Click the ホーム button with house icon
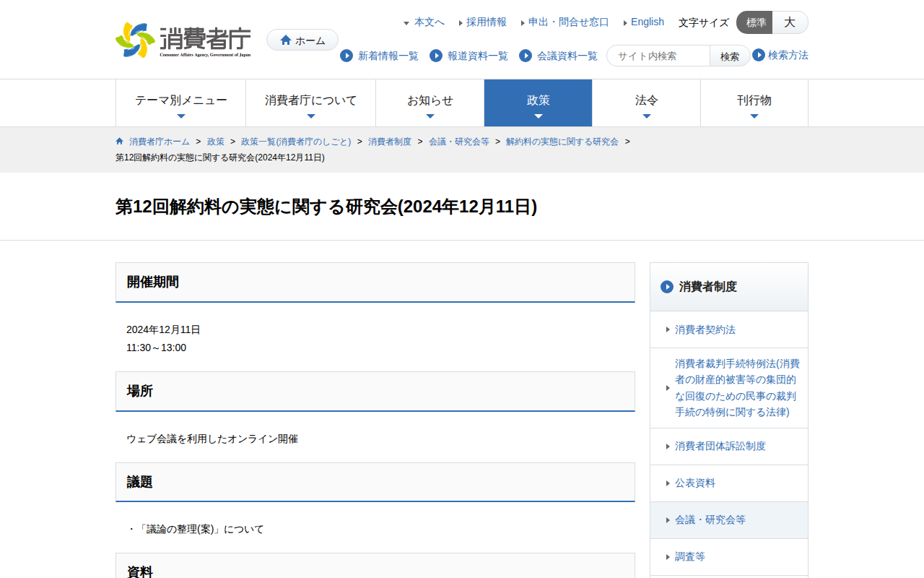 pos(302,40)
